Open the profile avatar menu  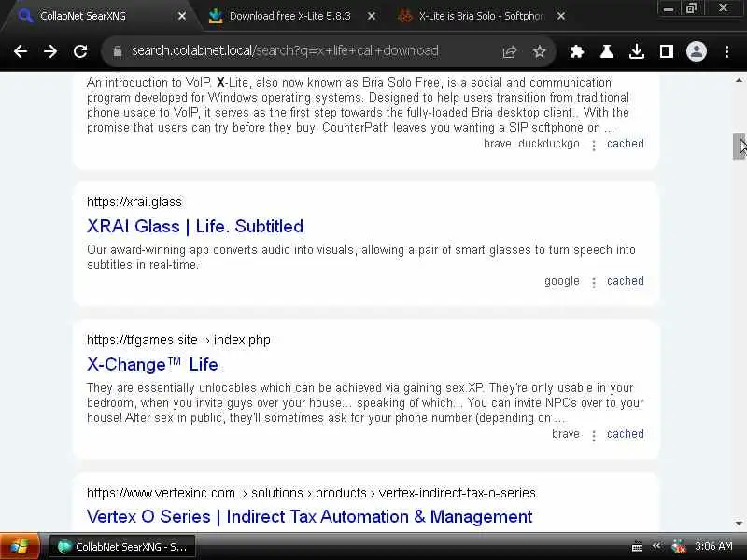[696, 51]
